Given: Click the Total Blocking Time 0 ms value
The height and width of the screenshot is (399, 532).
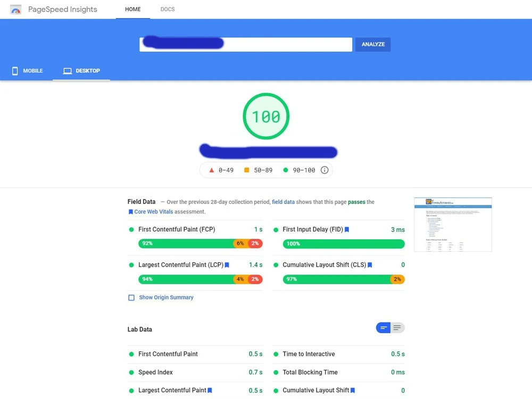Looking at the screenshot, I should (397, 372).
